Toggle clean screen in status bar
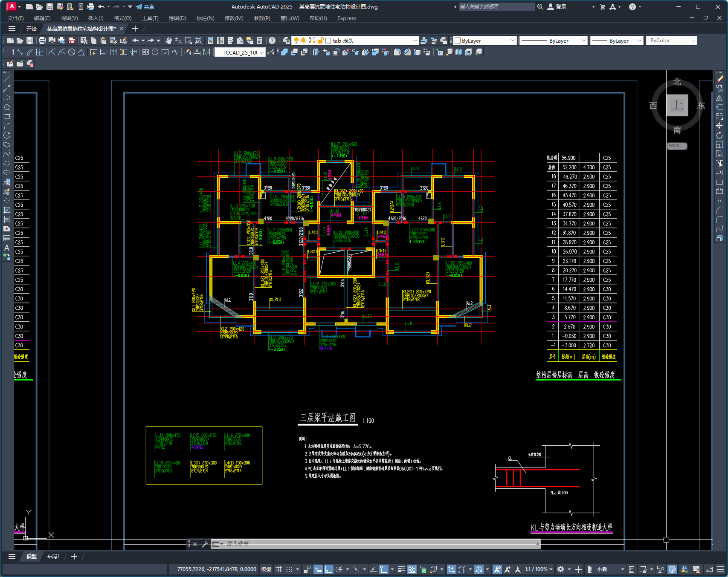Screen dimensions: 728x577 click(x=709, y=569)
